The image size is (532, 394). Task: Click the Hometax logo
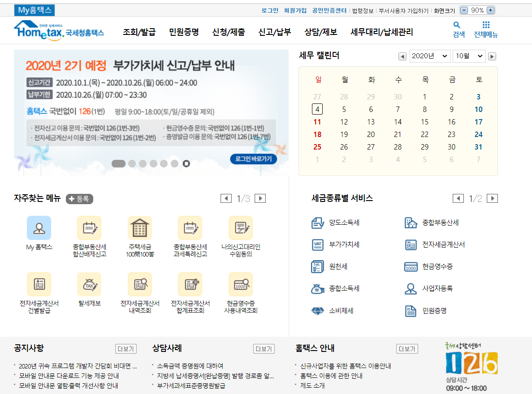pyautogui.click(x=59, y=30)
